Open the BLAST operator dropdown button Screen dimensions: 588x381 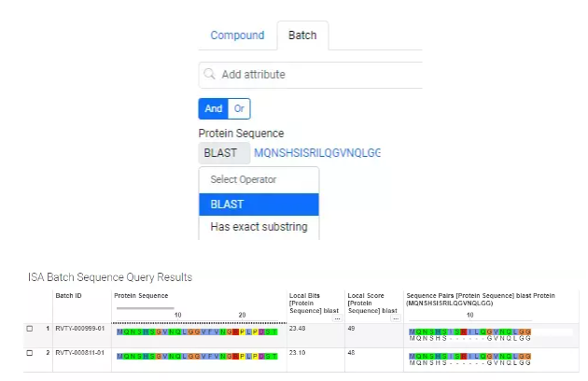[224, 153]
